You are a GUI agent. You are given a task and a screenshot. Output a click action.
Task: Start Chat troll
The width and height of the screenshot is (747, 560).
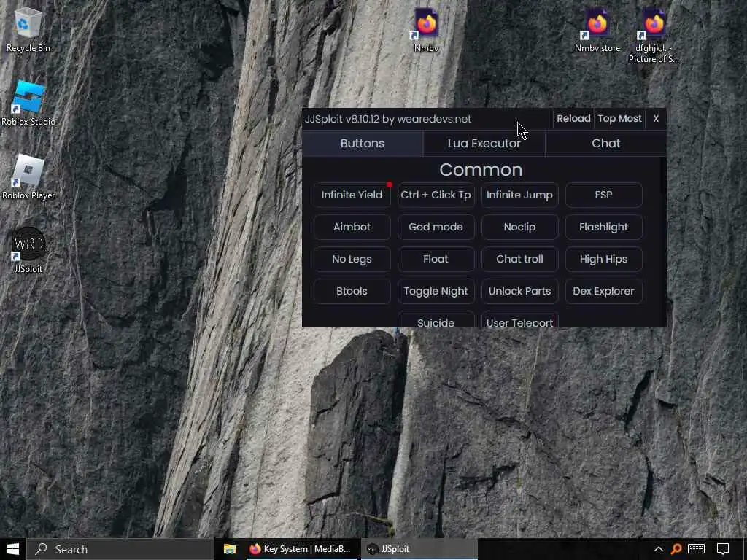point(519,259)
